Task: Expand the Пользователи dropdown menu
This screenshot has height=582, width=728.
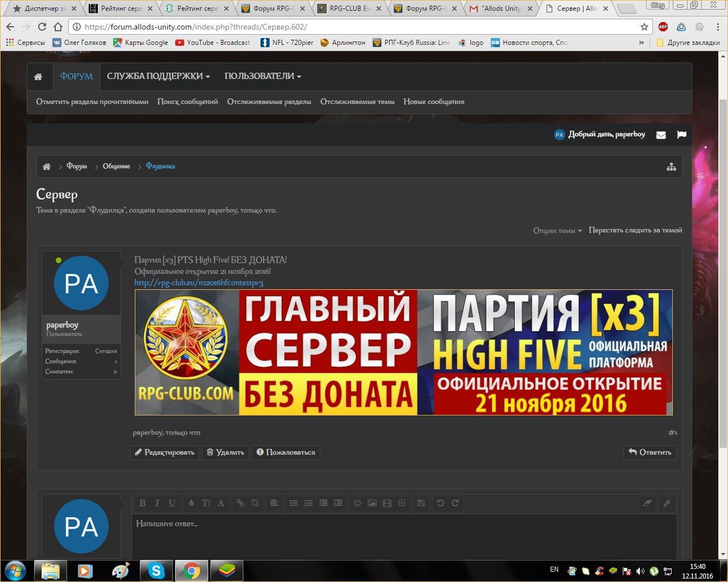Action: click(262, 76)
